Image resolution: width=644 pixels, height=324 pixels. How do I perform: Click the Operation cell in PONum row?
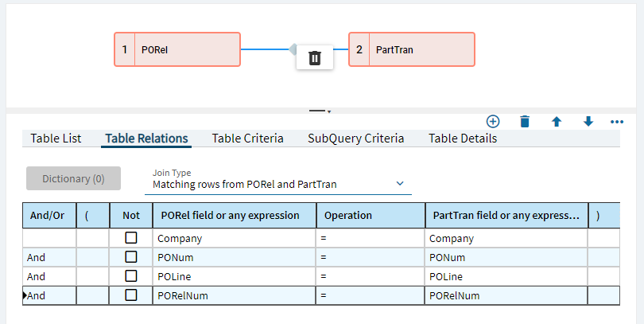coord(370,257)
